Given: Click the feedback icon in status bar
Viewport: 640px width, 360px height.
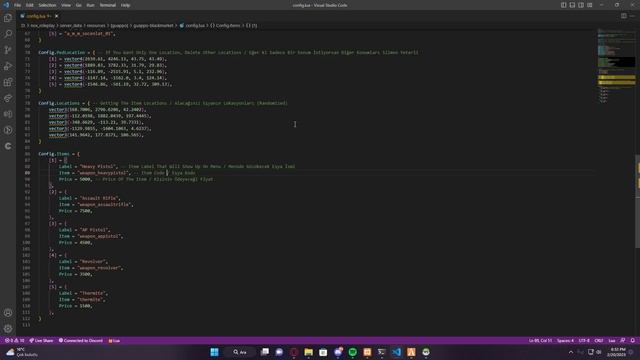Looking at the screenshot, I should coord(623,340).
